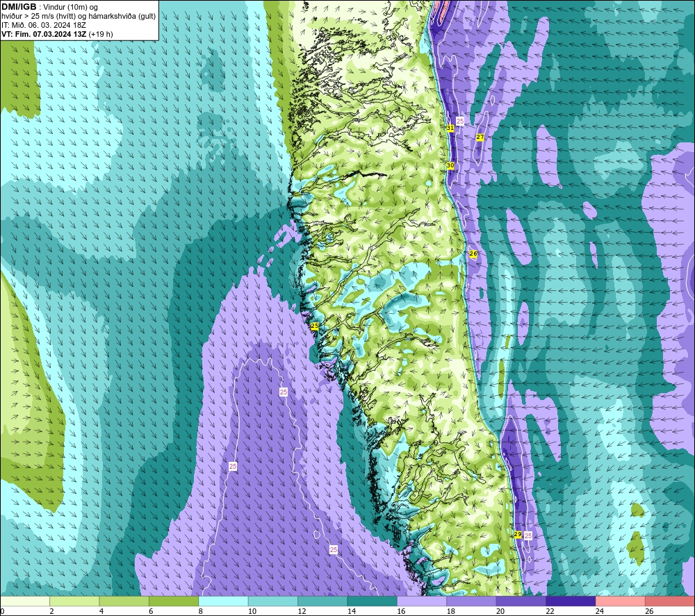Click the scale number 24 on the color bar
695x616 pixels.
point(600,612)
